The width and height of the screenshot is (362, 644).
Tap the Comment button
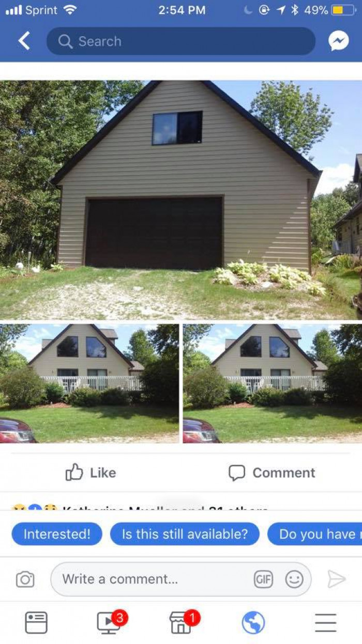click(x=271, y=473)
